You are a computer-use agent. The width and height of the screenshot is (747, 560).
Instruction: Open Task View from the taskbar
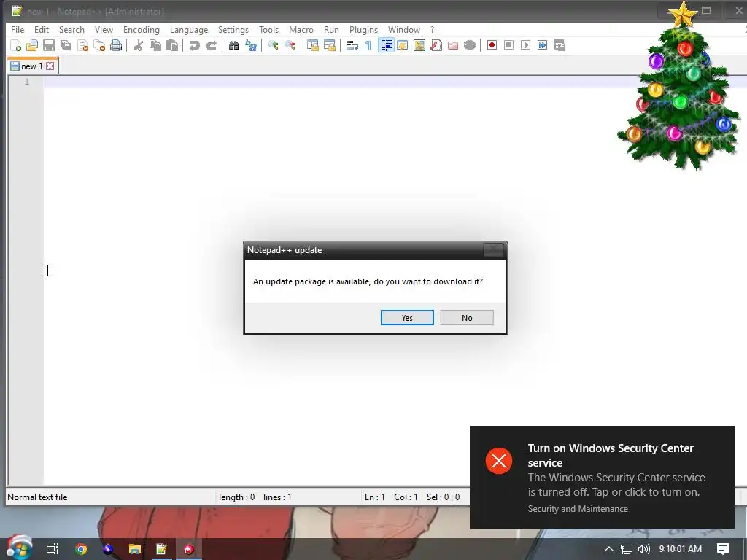53,549
